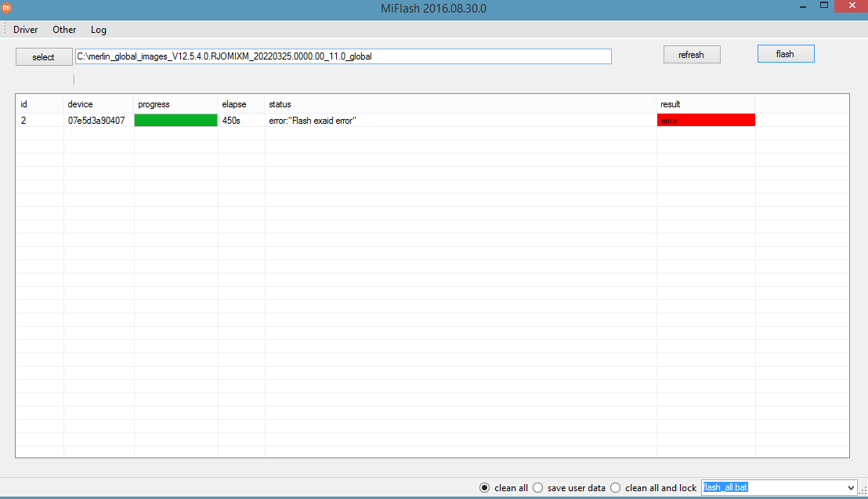Click id cell showing 2

tap(39, 120)
